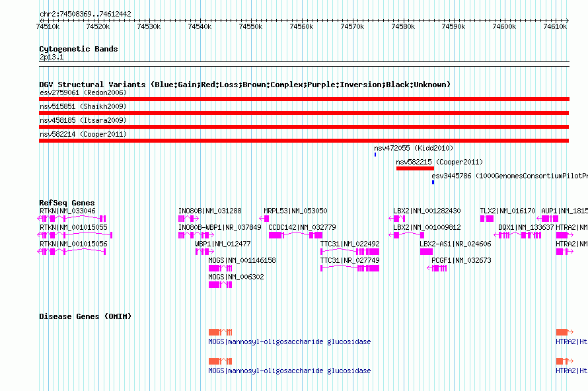This screenshot has width=588, height=391.
Task: Open the WBP1|NM_012477 gene label
Action: tap(223, 244)
